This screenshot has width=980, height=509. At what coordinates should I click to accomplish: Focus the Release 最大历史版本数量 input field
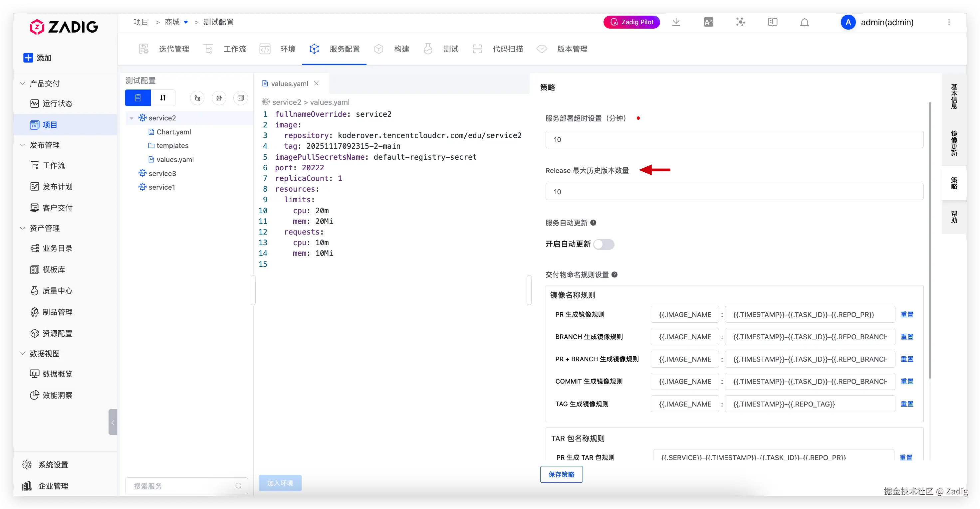[x=734, y=192]
